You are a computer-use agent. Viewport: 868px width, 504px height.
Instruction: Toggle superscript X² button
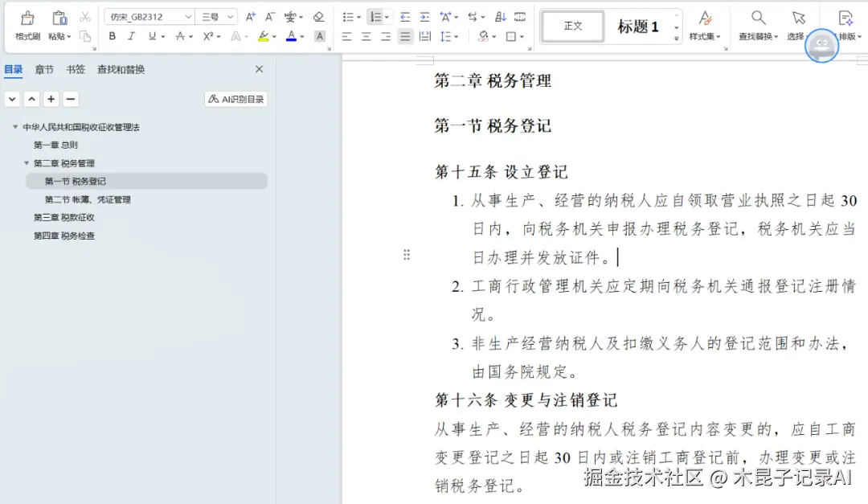(208, 36)
